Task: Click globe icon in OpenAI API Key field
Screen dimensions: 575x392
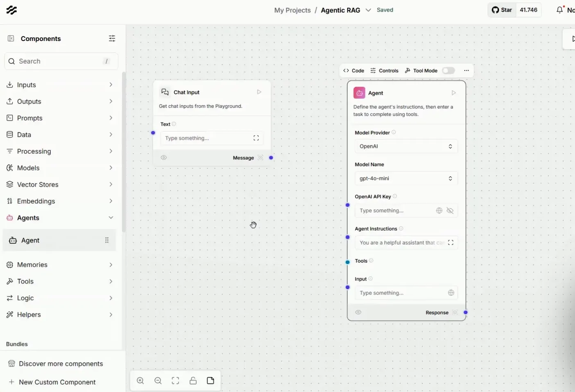Action: [439, 211]
